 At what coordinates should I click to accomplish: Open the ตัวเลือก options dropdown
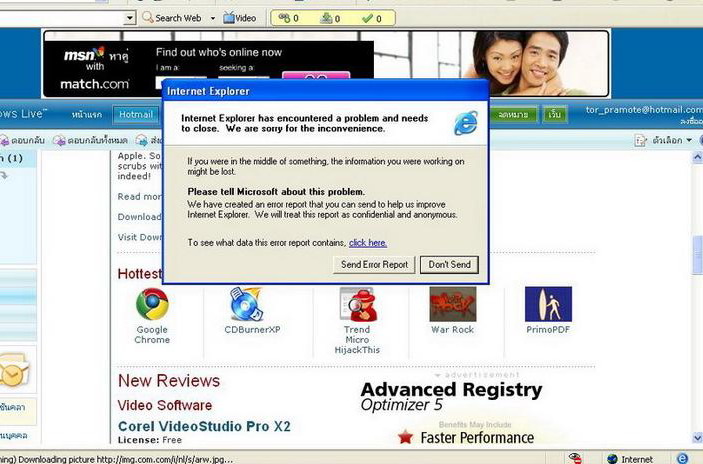[672, 140]
